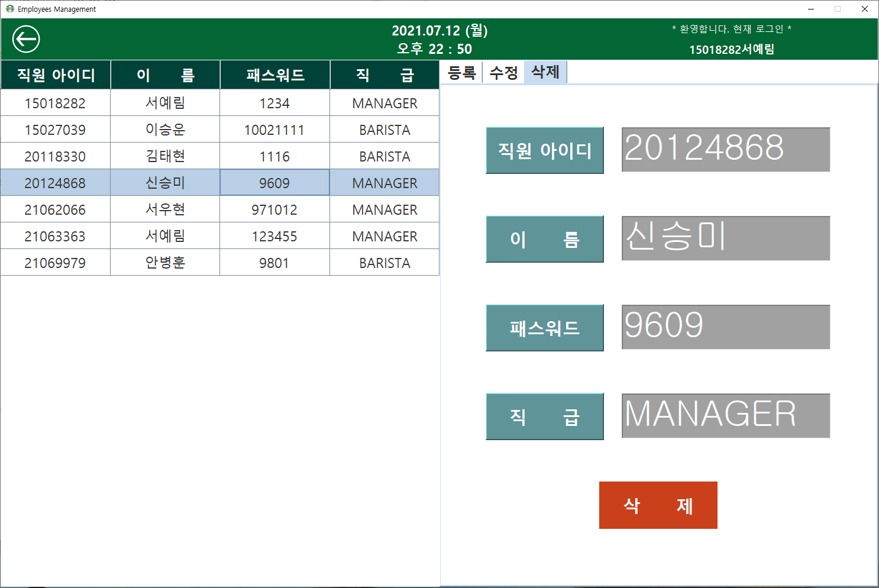Click the back arrow icon
This screenshot has height=588, width=879.
tap(26, 40)
